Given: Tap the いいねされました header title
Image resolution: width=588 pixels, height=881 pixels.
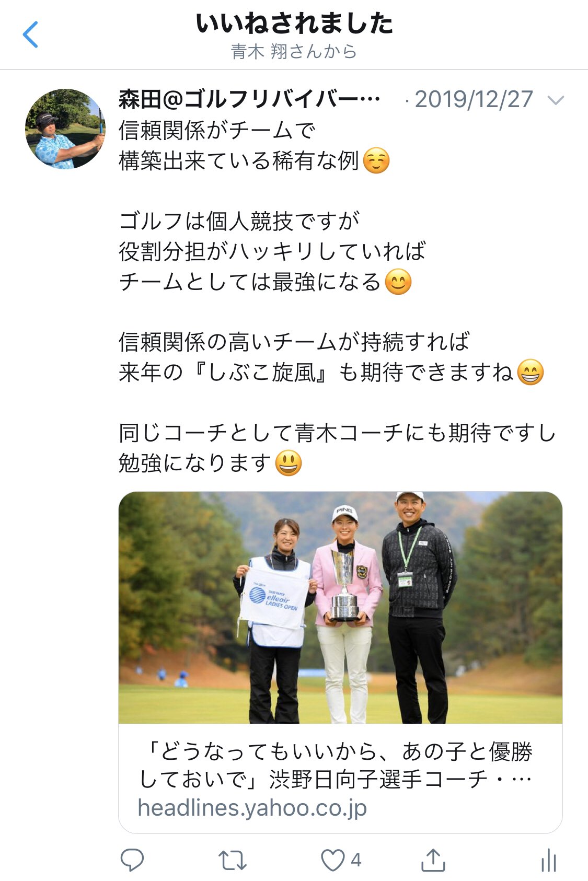Looking at the screenshot, I should [294, 23].
